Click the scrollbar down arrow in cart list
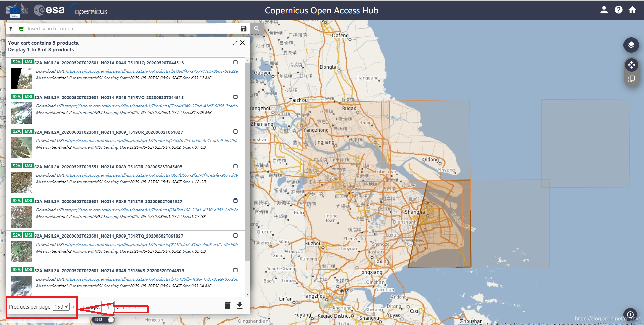The width and height of the screenshot is (644, 325). pos(247,294)
